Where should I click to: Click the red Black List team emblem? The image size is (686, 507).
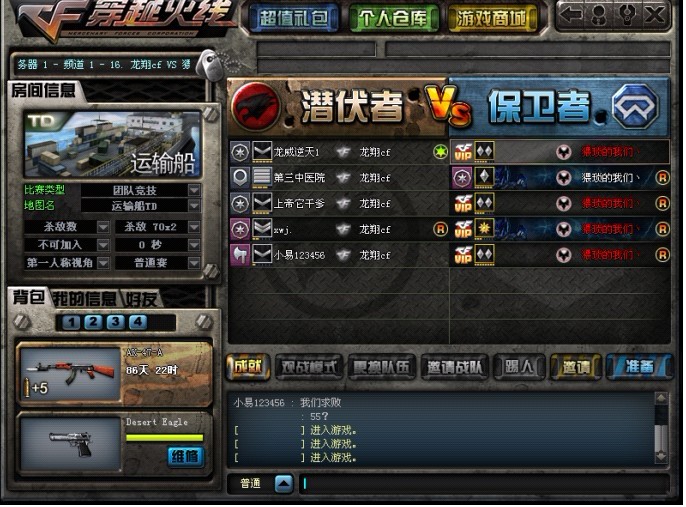point(256,108)
